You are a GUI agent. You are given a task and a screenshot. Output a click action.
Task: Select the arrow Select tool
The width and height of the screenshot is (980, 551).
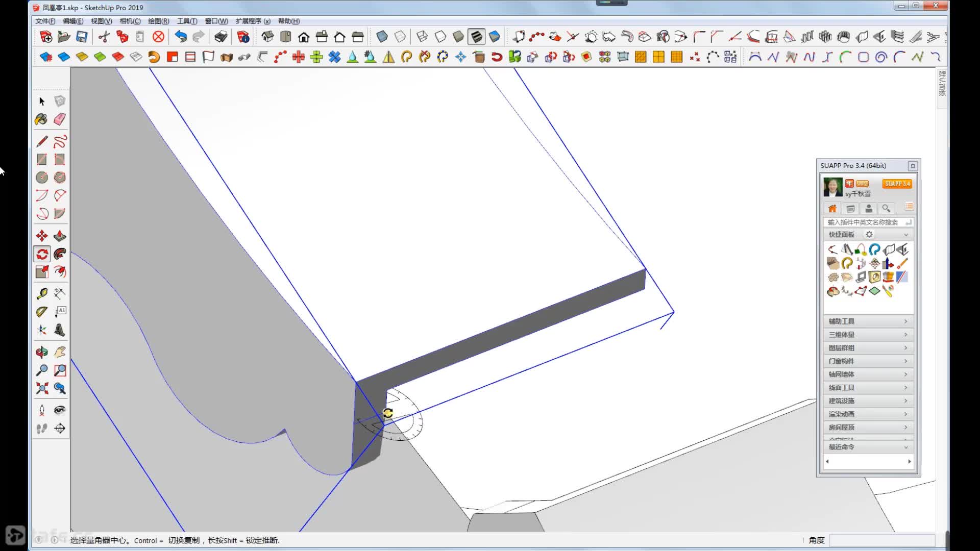click(42, 101)
